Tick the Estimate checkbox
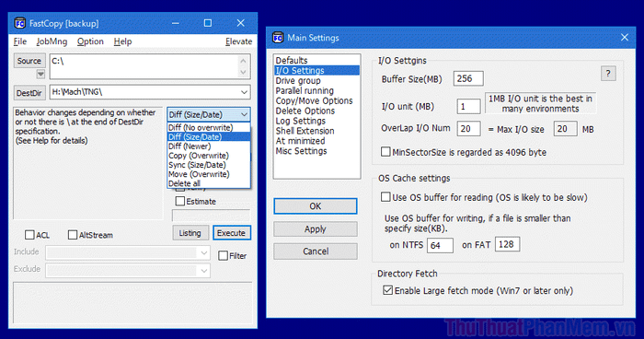Screen dimensions: 644x339 pos(180,201)
